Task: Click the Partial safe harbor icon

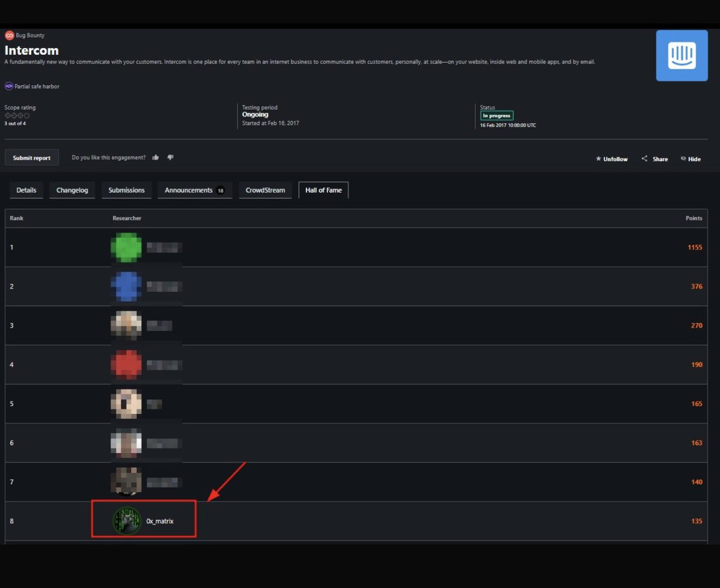Action: coord(9,86)
